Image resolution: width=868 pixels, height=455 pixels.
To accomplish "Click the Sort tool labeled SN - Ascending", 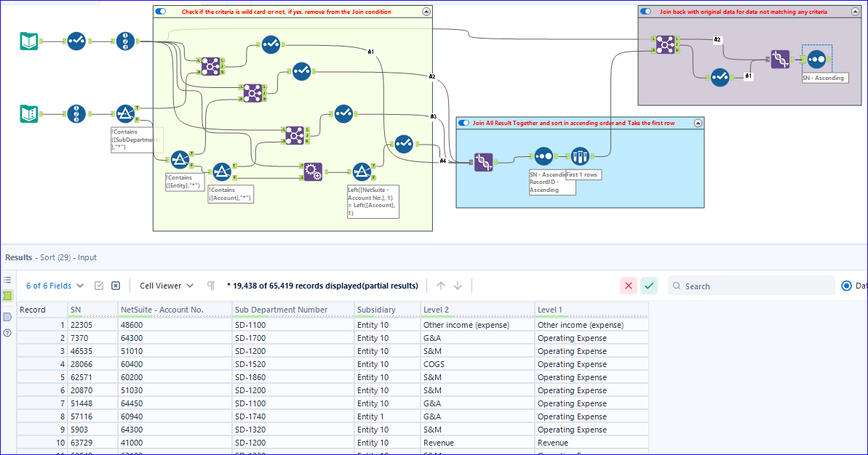I will click(816, 59).
